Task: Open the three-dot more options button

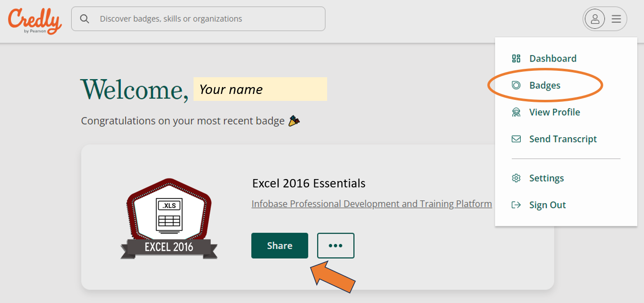Action: tap(336, 245)
